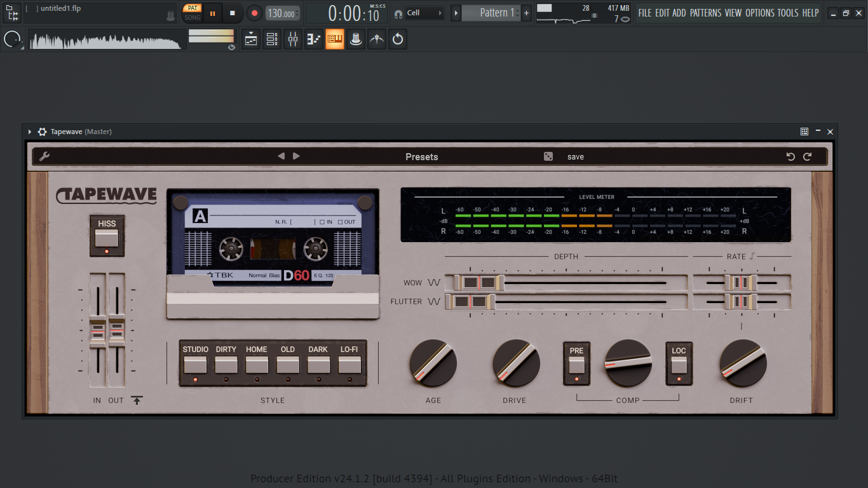Click the save preset button

coord(576,156)
